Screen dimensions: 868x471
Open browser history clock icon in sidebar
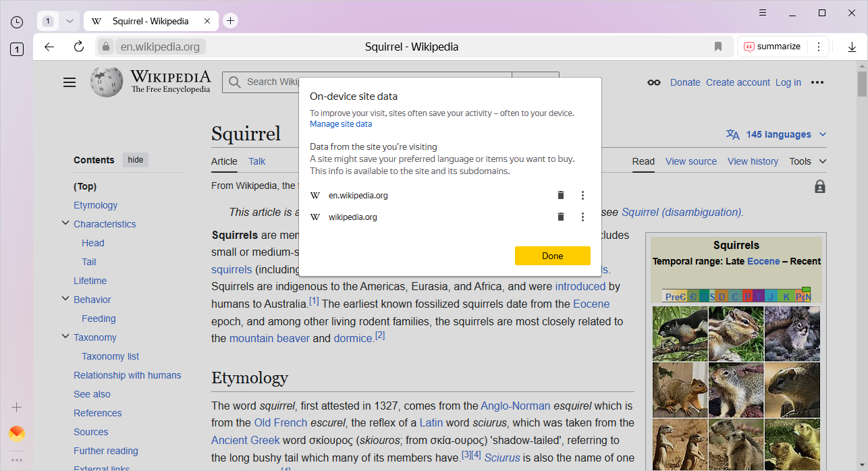pos(17,22)
